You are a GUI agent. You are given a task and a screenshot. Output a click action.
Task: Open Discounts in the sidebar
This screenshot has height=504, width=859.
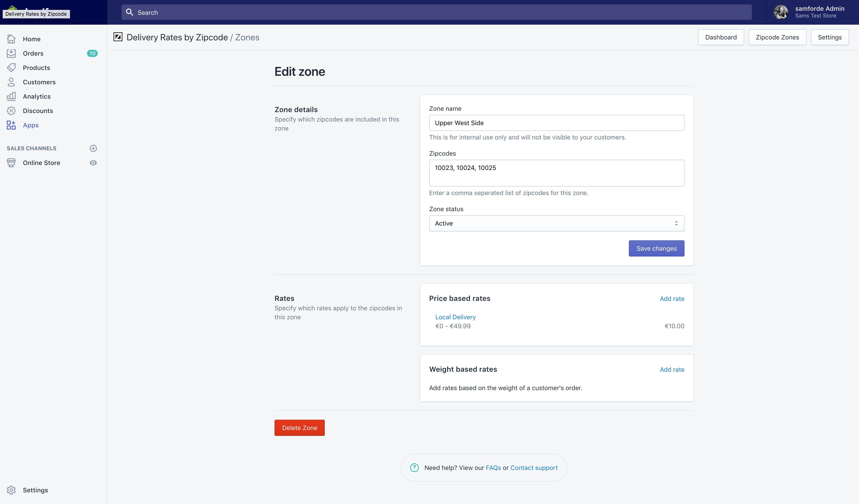[x=38, y=110]
